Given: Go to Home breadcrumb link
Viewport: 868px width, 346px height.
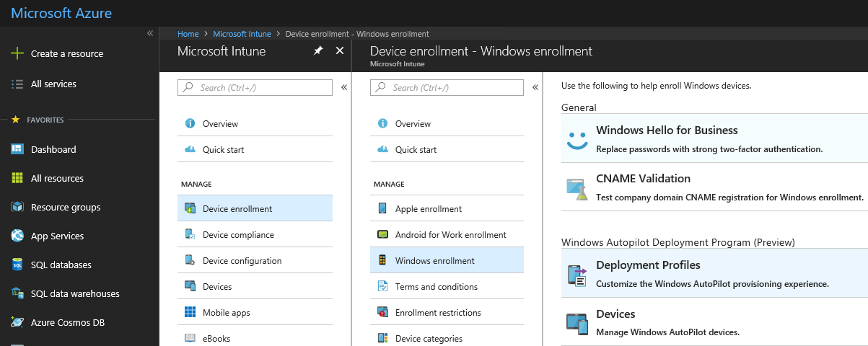Looking at the screenshot, I should point(188,34).
